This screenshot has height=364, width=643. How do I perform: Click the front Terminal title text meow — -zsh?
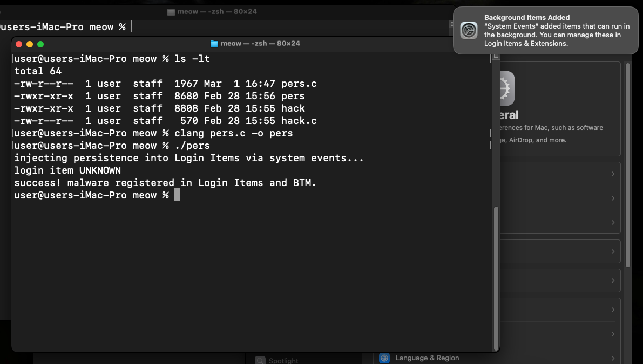point(260,44)
